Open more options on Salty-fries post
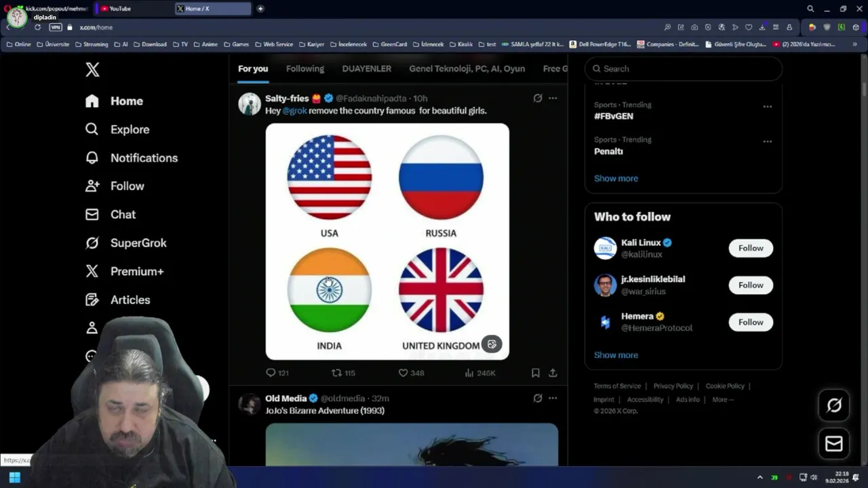The width and height of the screenshot is (868, 488). (x=553, y=98)
